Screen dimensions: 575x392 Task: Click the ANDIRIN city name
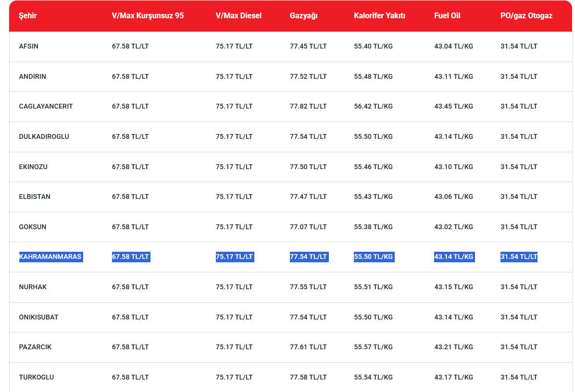[x=33, y=76]
